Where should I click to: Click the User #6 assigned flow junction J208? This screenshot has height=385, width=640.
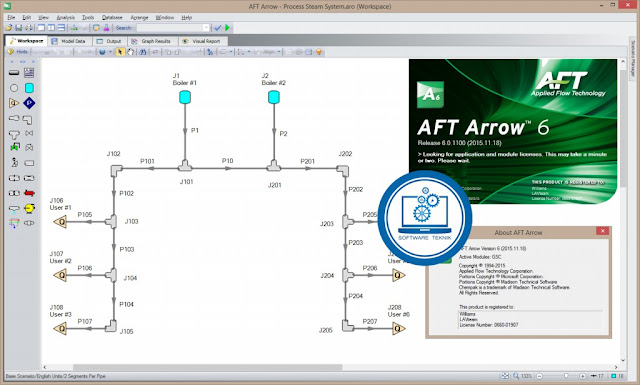tap(398, 328)
